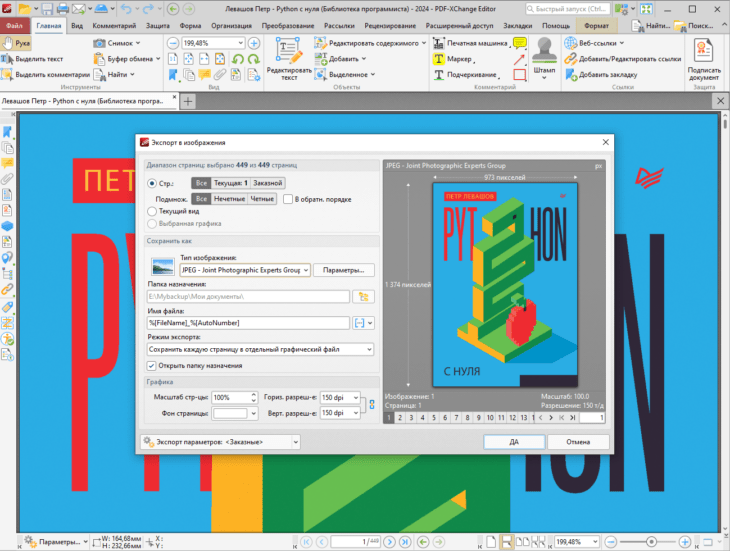Expand the export mode dropdown
The height and width of the screenshot is (551, 730).
click(260, 349)
